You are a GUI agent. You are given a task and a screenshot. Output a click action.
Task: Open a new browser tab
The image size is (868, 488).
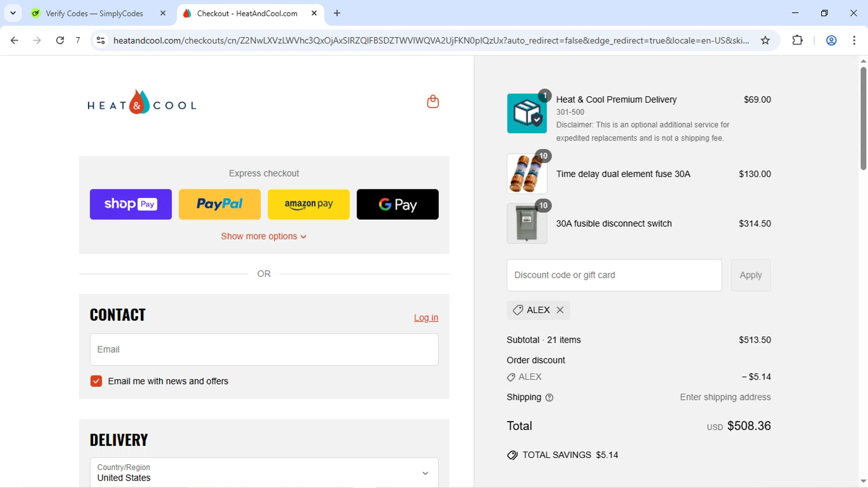[337, 13]
